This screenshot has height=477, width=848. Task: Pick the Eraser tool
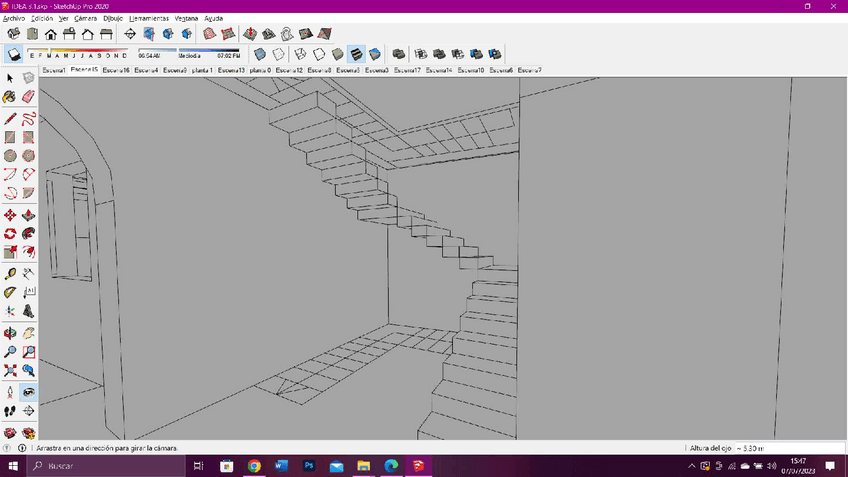(x=28, y=97)
